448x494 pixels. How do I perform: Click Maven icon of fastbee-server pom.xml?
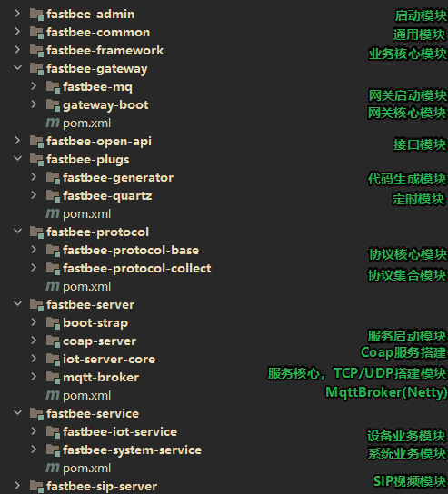tap(53, 395)
